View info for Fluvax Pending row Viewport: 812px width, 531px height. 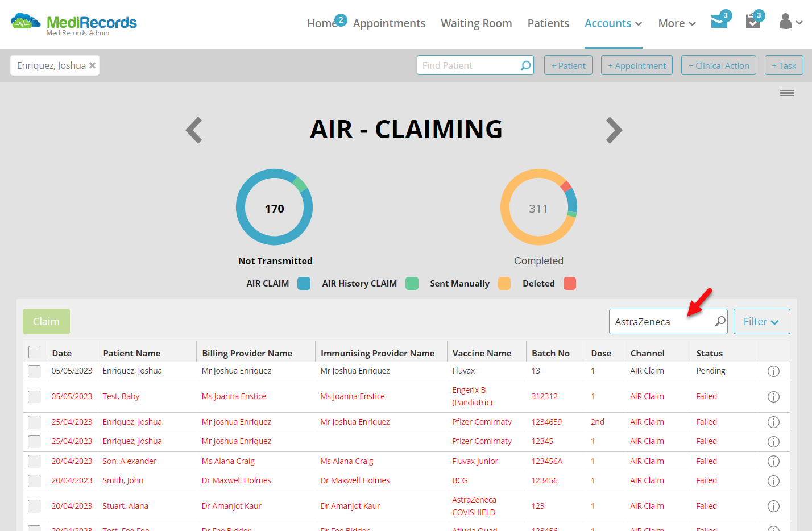click(x=773, y=371)
